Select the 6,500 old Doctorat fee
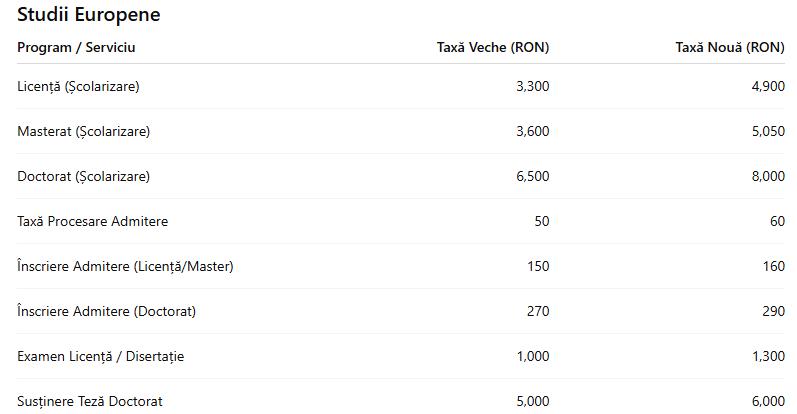The height and width of the screenshot is (414, 797). (532, 176)
